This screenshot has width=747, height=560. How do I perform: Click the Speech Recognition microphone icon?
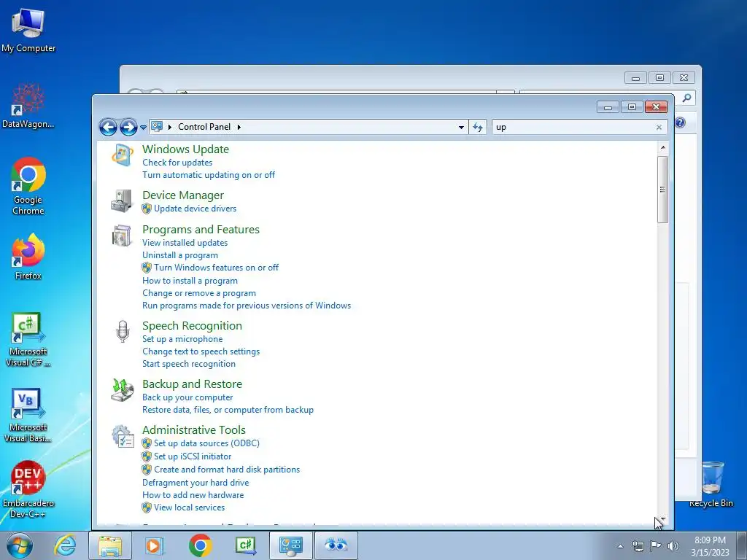[x=123, y=332]
